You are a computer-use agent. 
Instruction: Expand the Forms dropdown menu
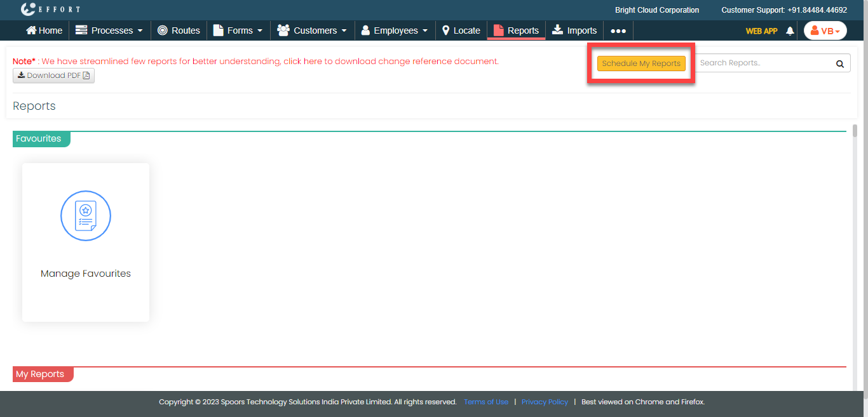coord(238,30)
